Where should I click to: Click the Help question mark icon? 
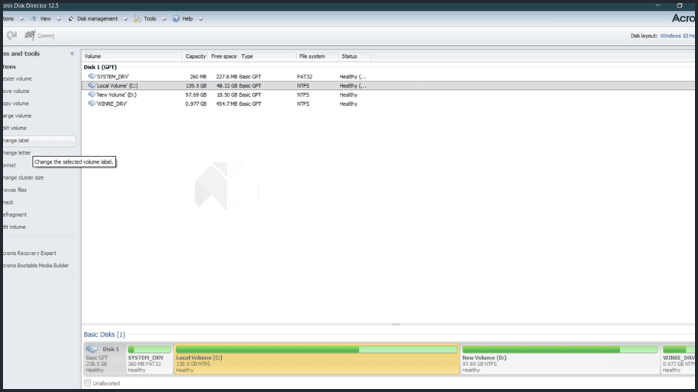[x=176, y=19]
